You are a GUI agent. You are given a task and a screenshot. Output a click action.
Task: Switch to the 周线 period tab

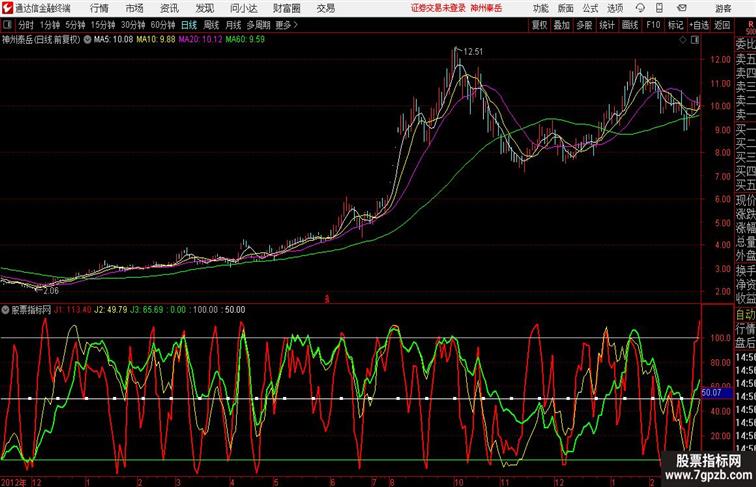click(x=211, y=25)
